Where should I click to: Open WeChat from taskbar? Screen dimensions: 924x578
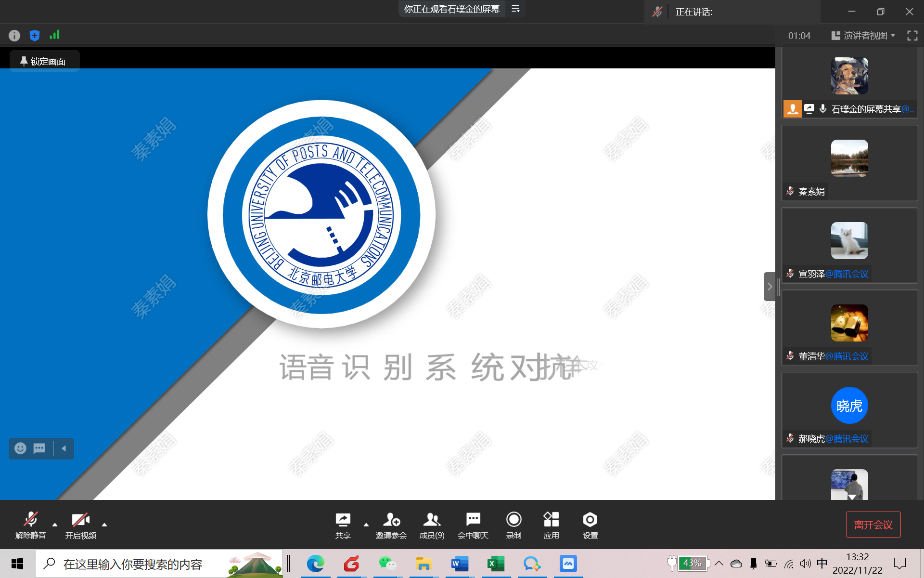coord(388,564)
